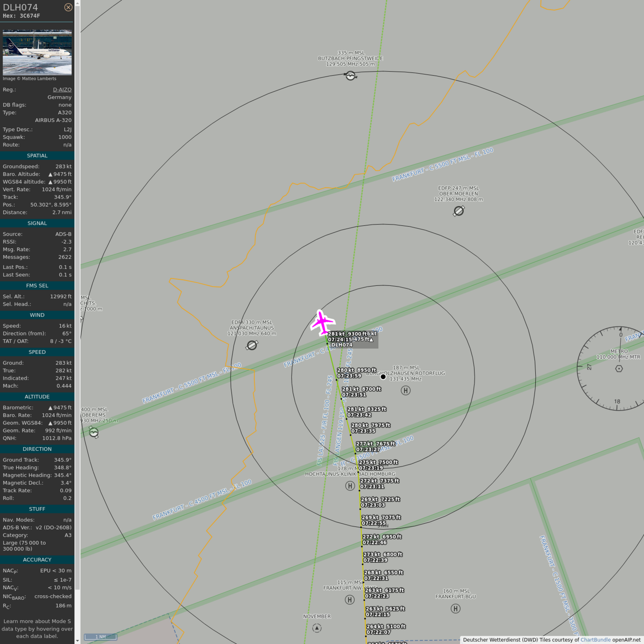Image resolution: width=644 pixels, height=644 pixels.
Task: Select the Hochtaunus-Klinik heliport H symbol
Action: [x=350, y=486]
